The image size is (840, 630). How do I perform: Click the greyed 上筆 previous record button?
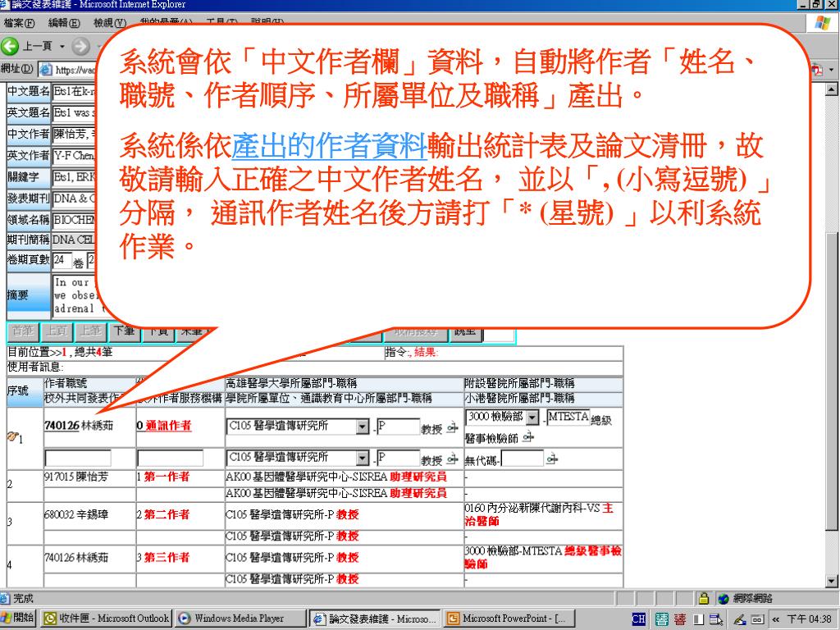pos(90,331)
